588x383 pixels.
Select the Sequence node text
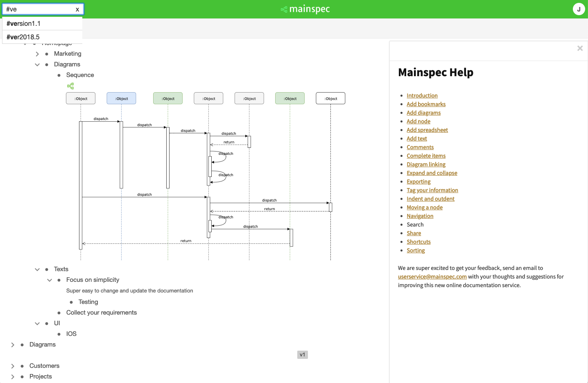[x=80, y=75]
